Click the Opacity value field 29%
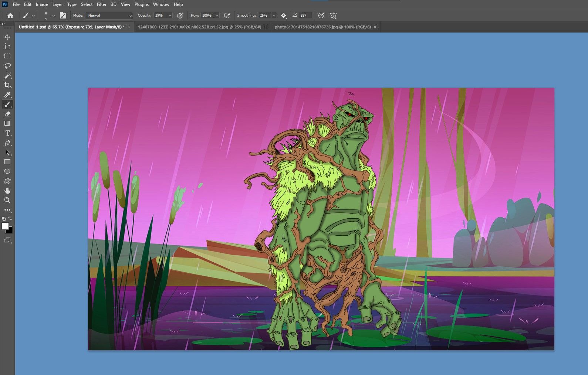The width and height of the screenshot is (588, 375). [x=160, y=16]
